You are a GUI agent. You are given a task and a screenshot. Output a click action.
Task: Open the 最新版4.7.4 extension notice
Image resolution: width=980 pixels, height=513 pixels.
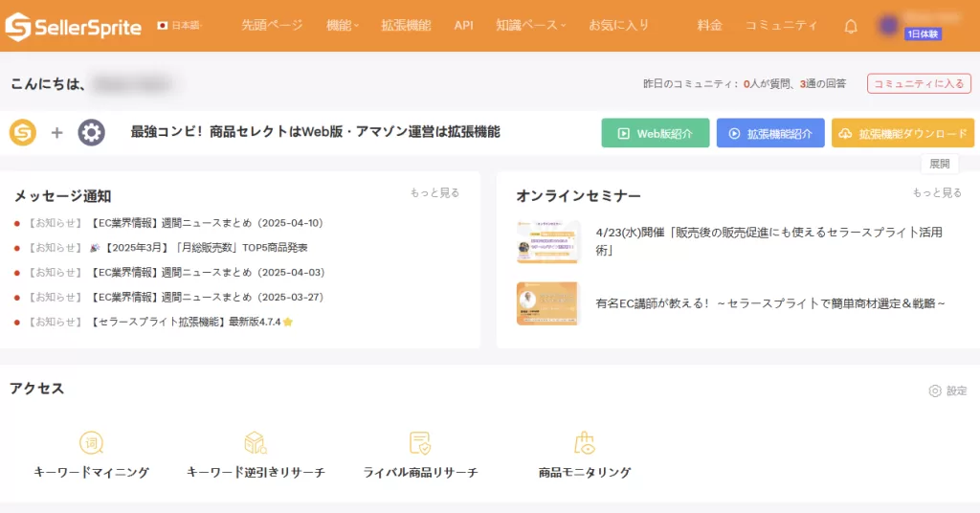[x=191, y=322]
